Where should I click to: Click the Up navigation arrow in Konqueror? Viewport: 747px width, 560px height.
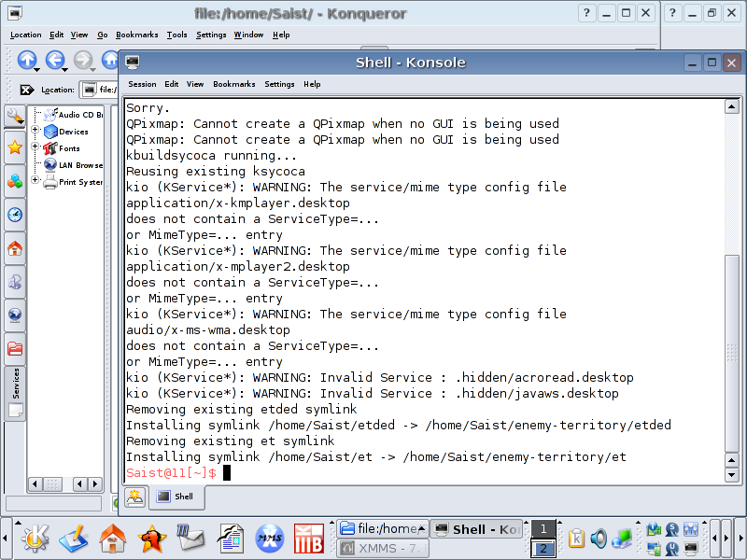[x=26, y=60]
